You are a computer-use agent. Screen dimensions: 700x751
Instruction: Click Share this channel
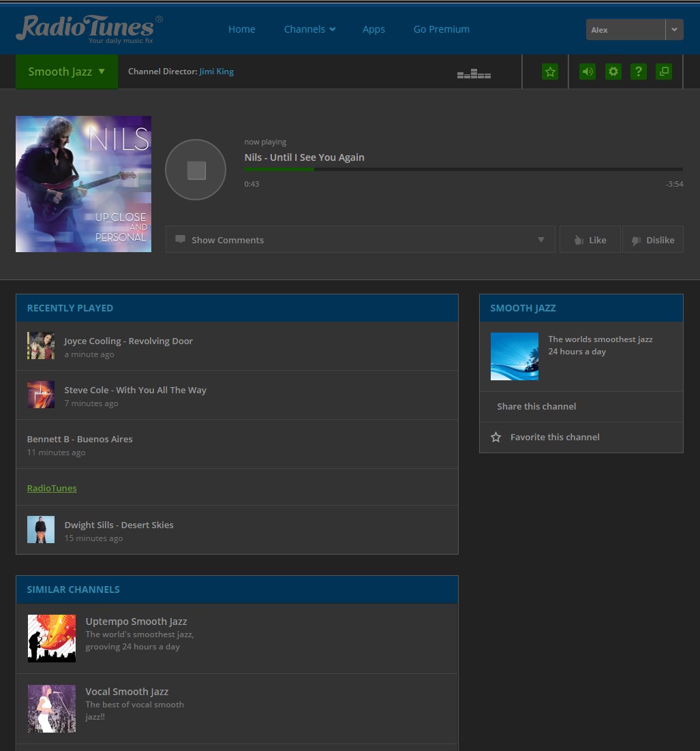(536, 407)
